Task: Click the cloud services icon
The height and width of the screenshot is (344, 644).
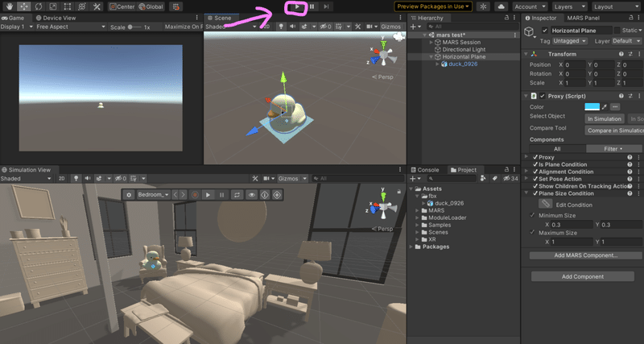Action: tap(501, 6)
